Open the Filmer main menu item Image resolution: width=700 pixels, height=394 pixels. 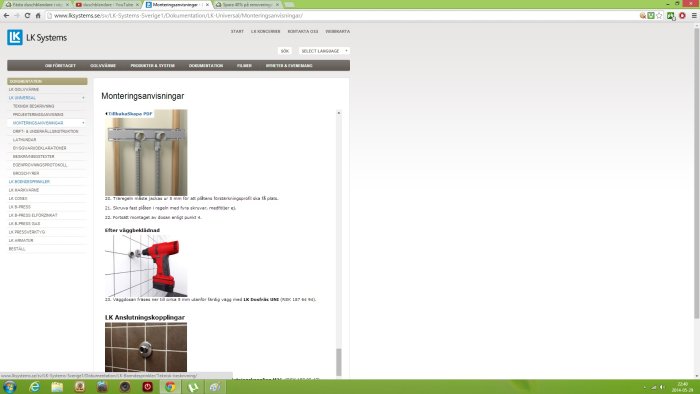[244, 66]
